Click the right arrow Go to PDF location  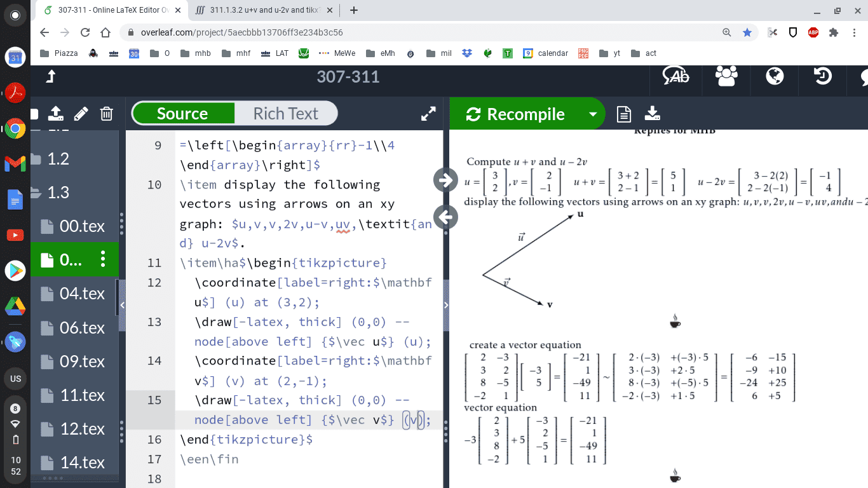coord(445,180)
